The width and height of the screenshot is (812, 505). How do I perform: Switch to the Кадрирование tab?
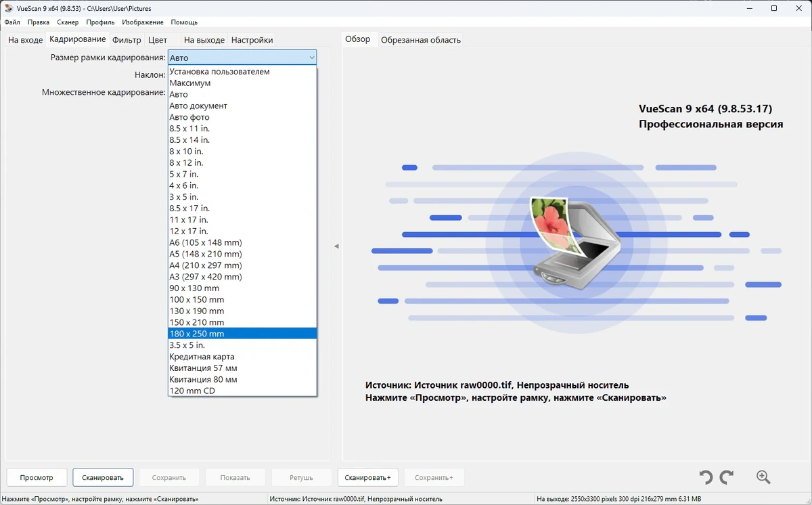coord(78,39)
